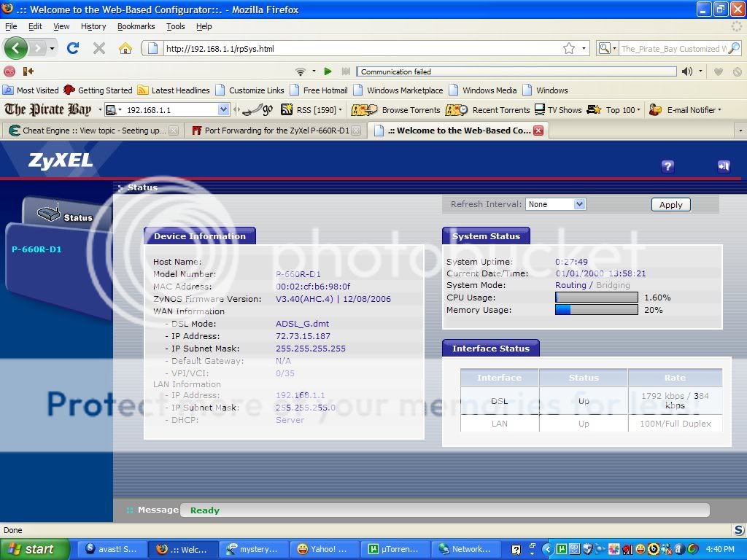Click The Pirate Bay logo in toolbar

tap(48, 110)
